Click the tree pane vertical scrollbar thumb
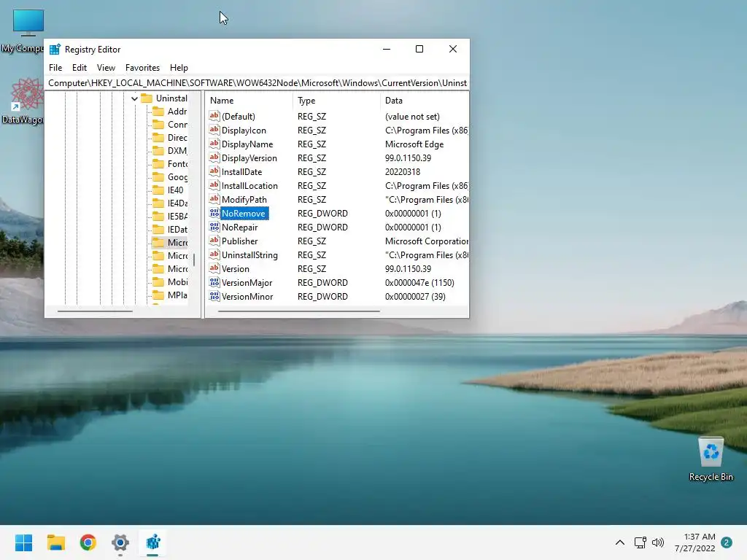Image resolution: width=747 pixels, height=560 pixels. (194, 260)
